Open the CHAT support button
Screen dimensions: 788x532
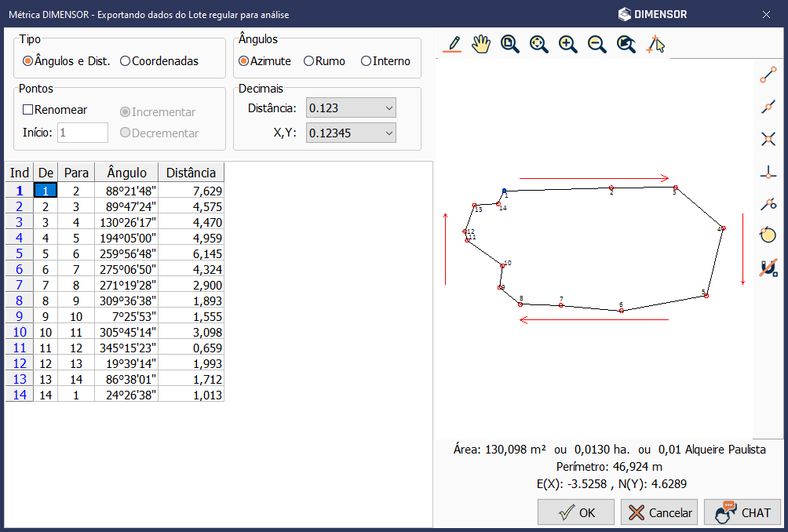[x=742, y=512]
